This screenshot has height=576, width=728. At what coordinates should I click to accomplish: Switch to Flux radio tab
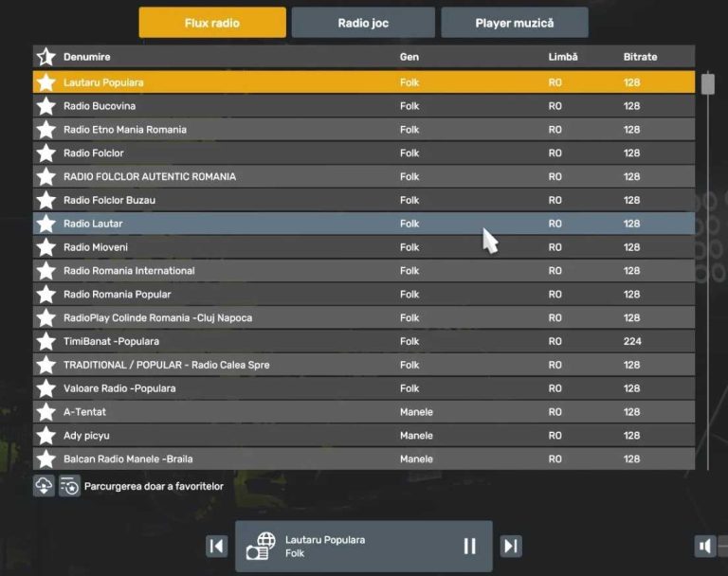pos(212,23)
